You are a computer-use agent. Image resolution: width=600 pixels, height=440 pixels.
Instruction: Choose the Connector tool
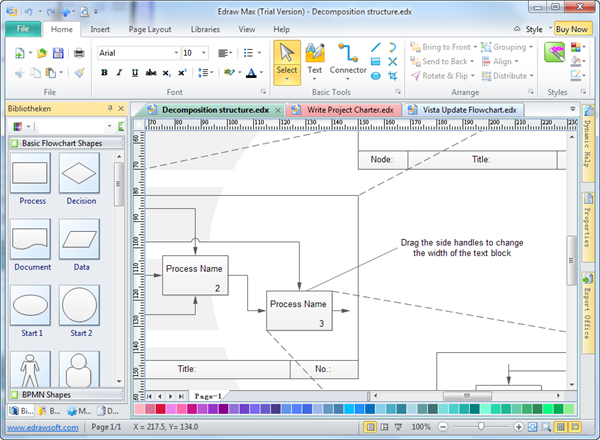click(x=348, y=58)
